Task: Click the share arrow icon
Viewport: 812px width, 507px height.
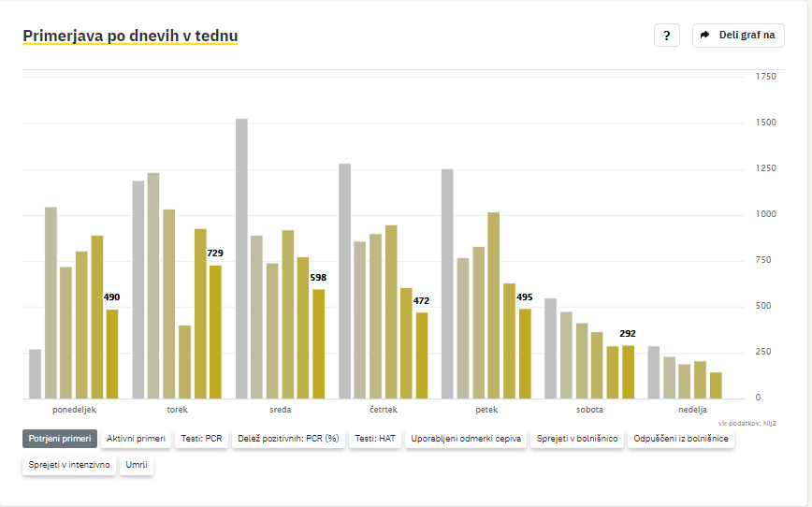Action: tap(704, 36)
